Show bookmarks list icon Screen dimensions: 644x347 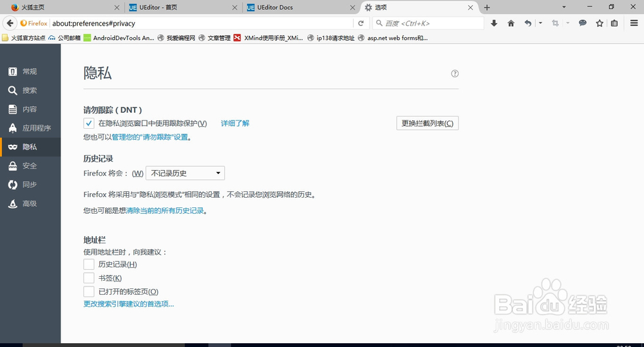pos(614,23)
